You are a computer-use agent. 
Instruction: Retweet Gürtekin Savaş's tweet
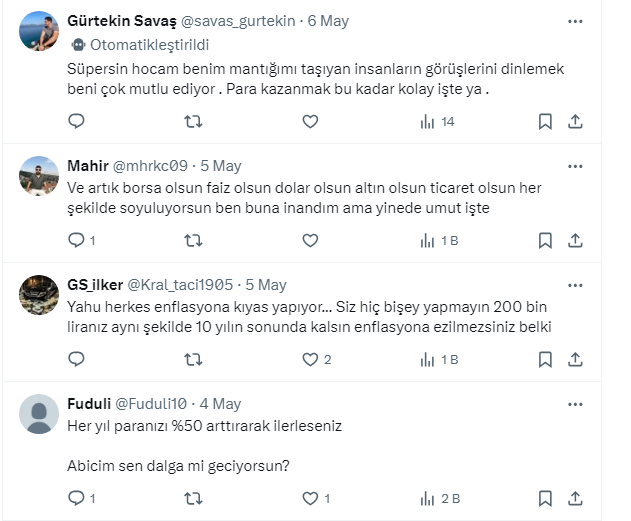194,121
